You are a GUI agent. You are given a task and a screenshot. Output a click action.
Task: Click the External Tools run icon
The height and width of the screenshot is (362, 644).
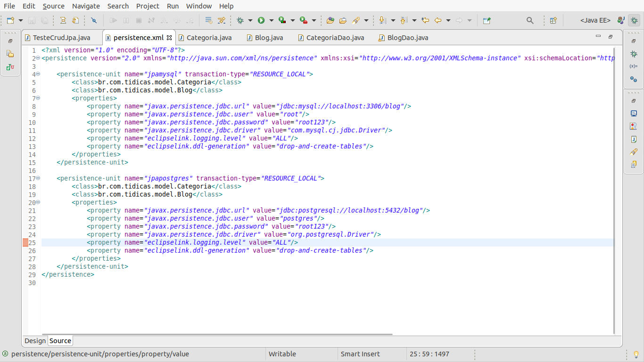304,20
